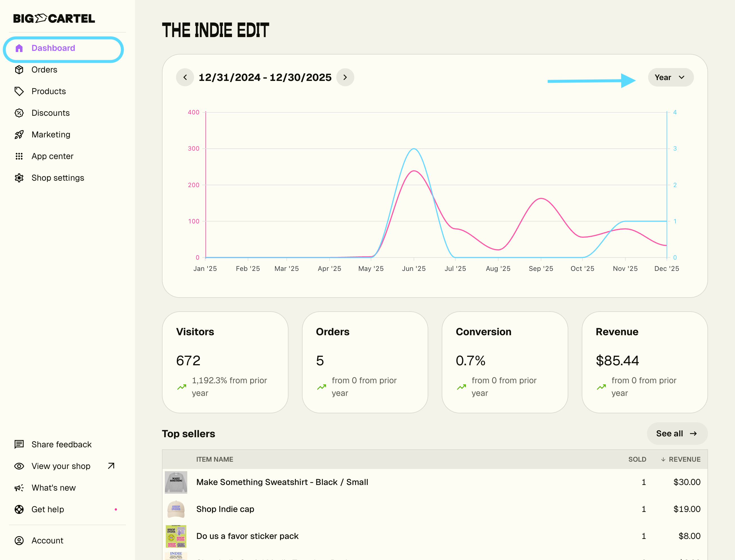Click the Discounts percent badge icon
The width and height of the screenshot is (735, 560).
pos(19,113)
